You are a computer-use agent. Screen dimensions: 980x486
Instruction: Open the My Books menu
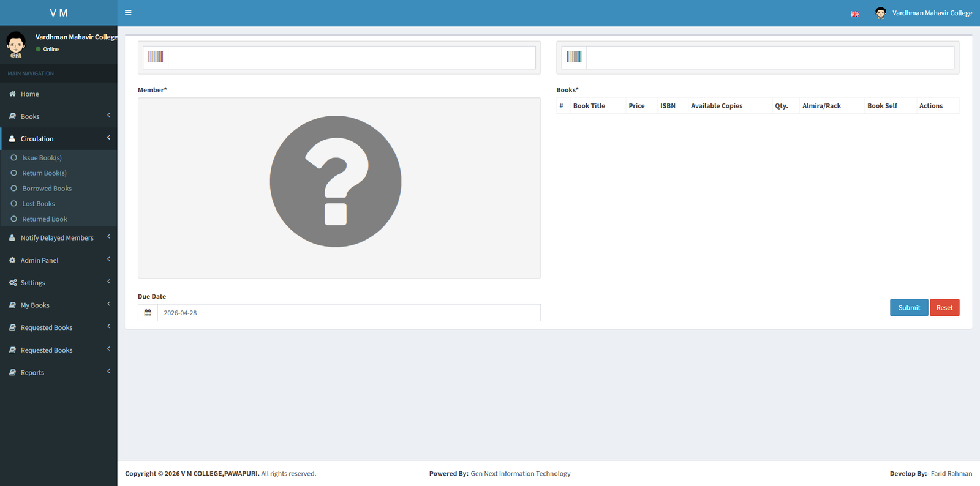[x=35, y=305]
